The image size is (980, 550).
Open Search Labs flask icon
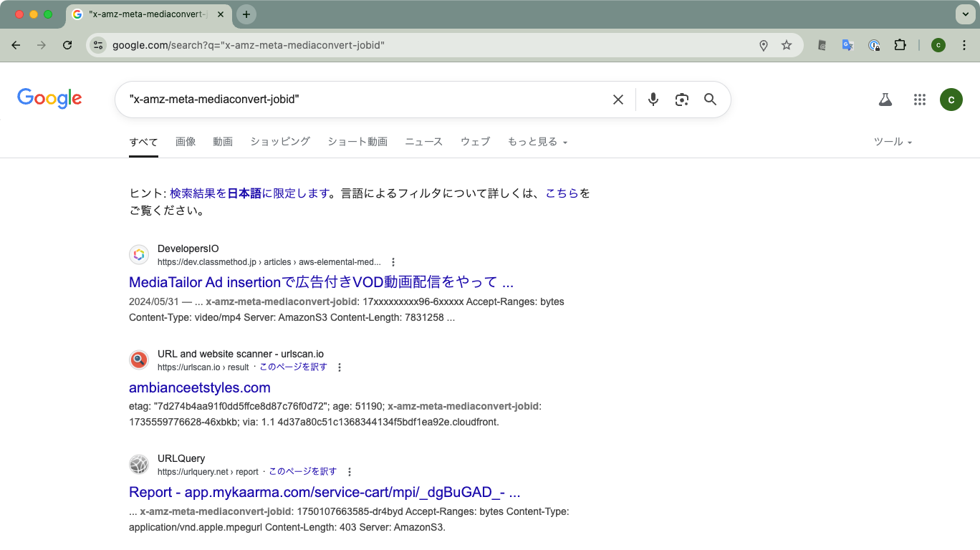tap(885, 100)
